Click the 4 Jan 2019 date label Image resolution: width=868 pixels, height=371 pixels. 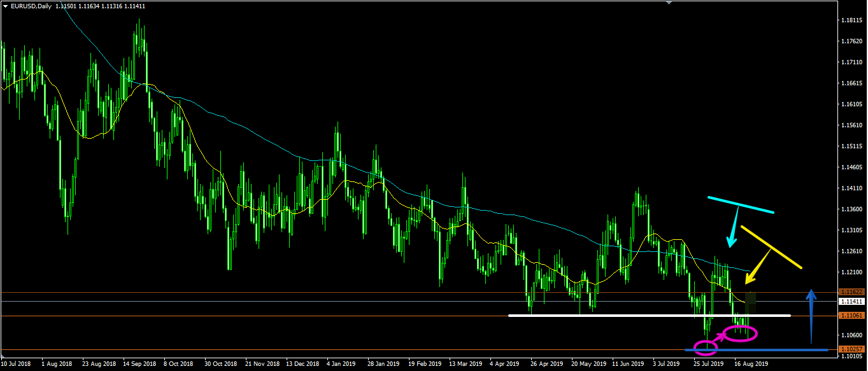click(x=341, y=365)
